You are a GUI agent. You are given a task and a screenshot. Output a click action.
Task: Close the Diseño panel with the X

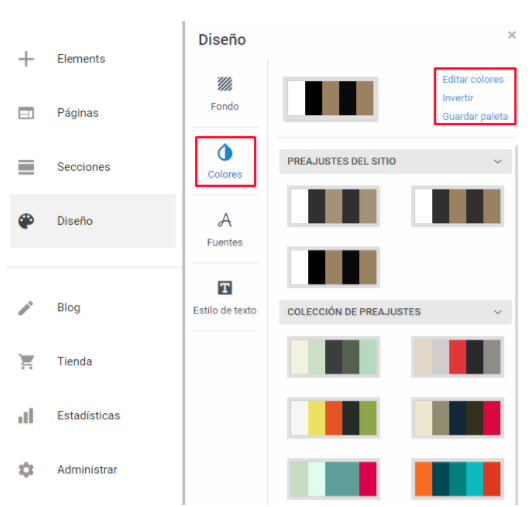pos(512,35)
